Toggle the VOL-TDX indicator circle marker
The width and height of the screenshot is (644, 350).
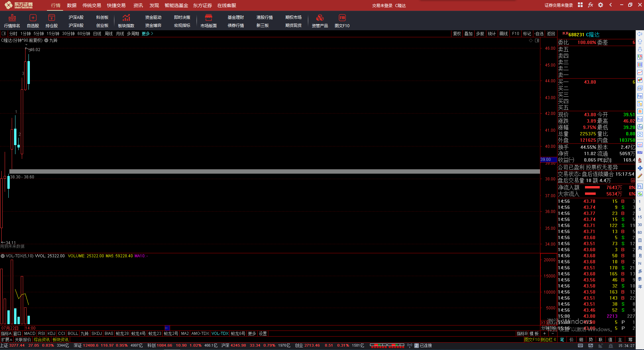pyautogui.click(x=3, y=256)
